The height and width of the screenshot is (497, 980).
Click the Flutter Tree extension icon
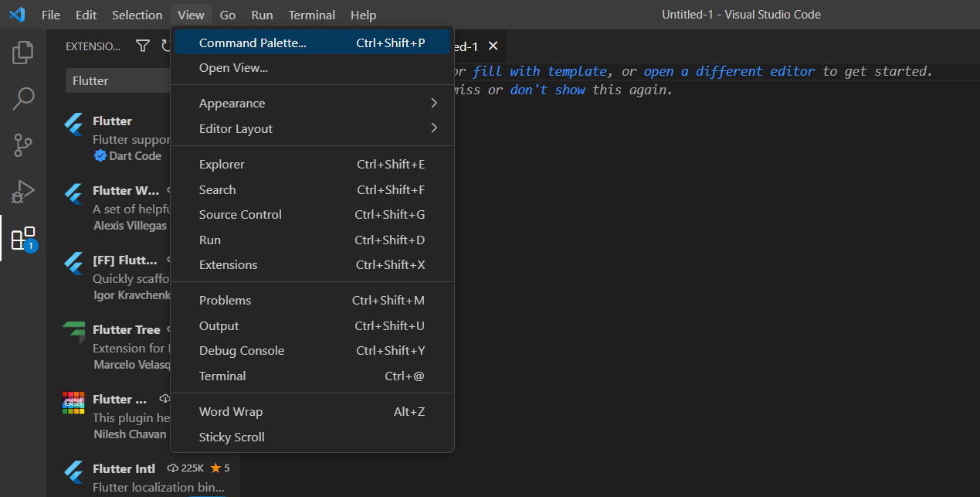(x=74, y=332)
